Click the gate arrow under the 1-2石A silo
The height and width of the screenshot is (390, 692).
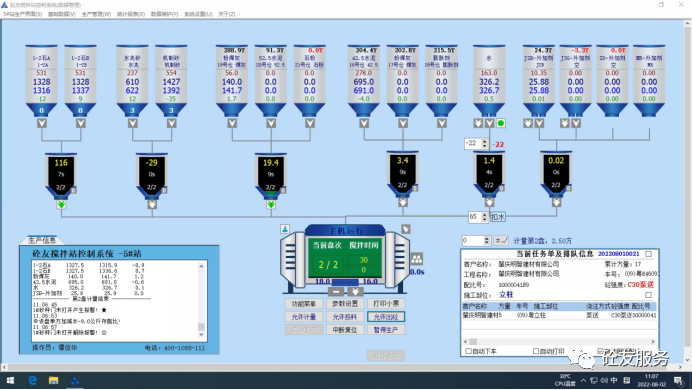42,123
